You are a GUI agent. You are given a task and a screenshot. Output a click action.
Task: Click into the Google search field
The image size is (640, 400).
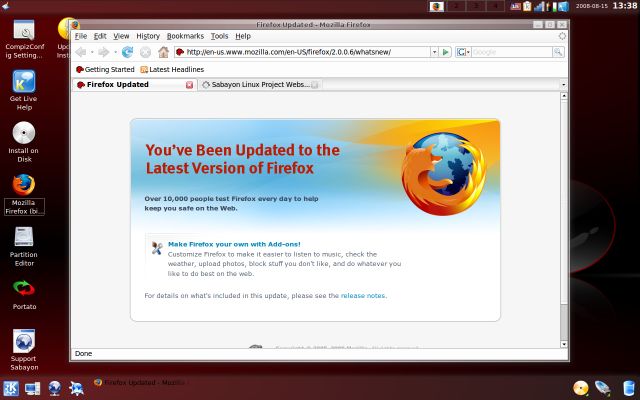(512, 52)
